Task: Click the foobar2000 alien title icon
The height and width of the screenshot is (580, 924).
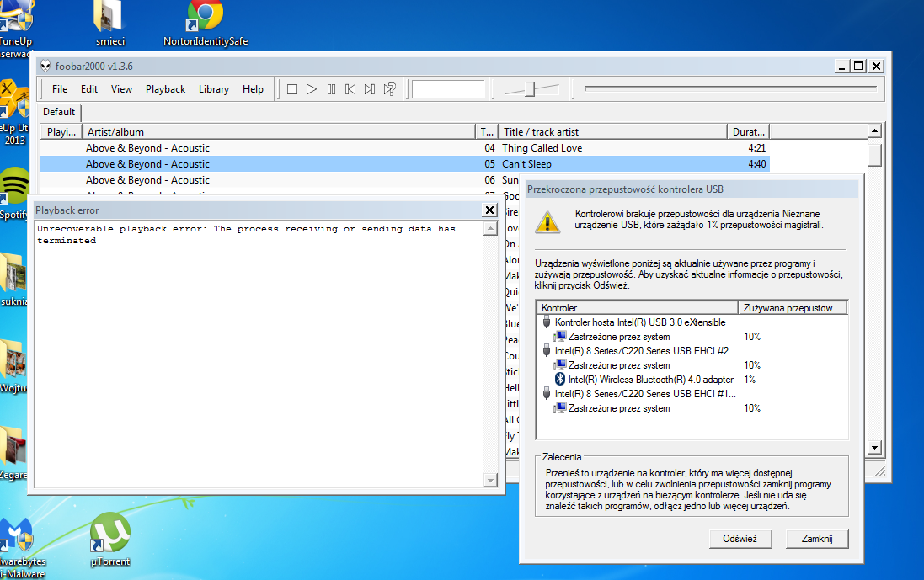Action: pyautogui.click(x=45, y=66)
